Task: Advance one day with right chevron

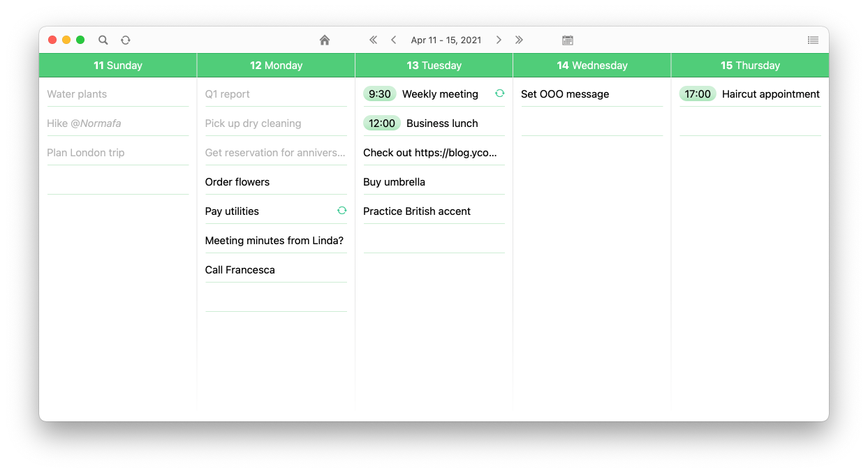Action: 499,40
